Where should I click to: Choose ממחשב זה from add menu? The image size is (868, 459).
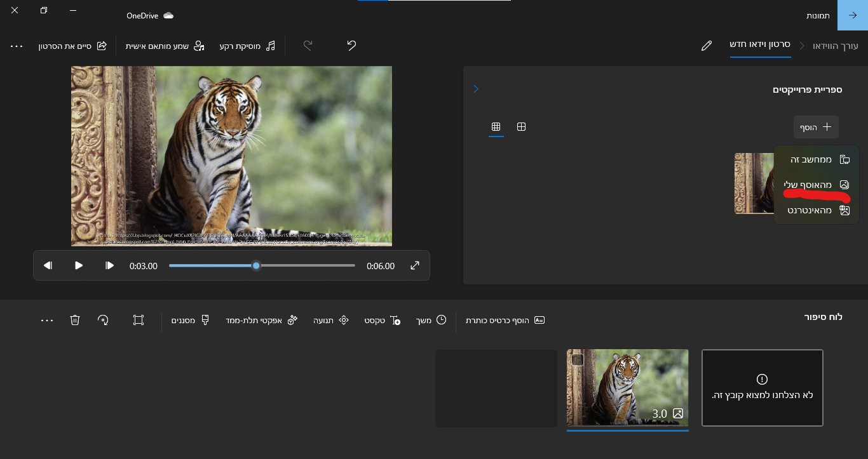coord(817,159)
